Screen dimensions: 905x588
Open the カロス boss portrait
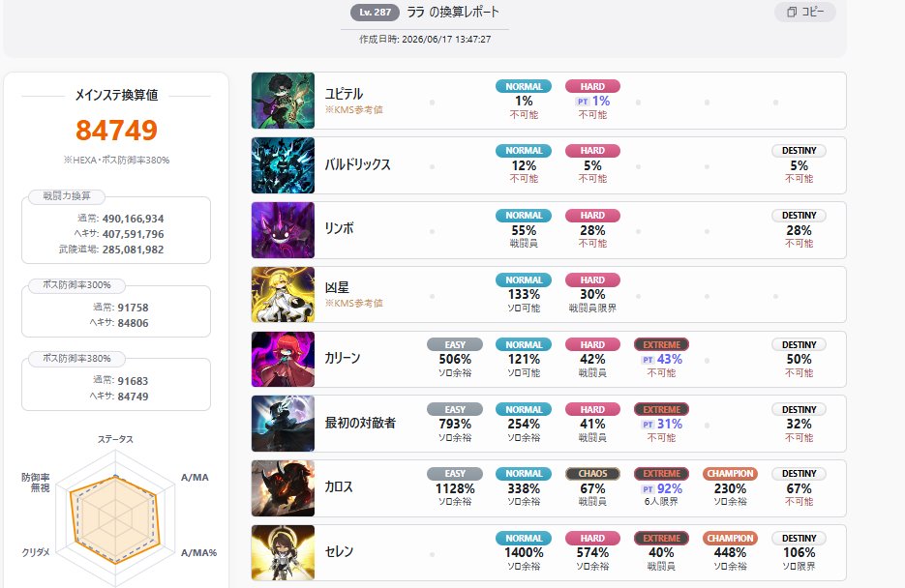[283, 488]
